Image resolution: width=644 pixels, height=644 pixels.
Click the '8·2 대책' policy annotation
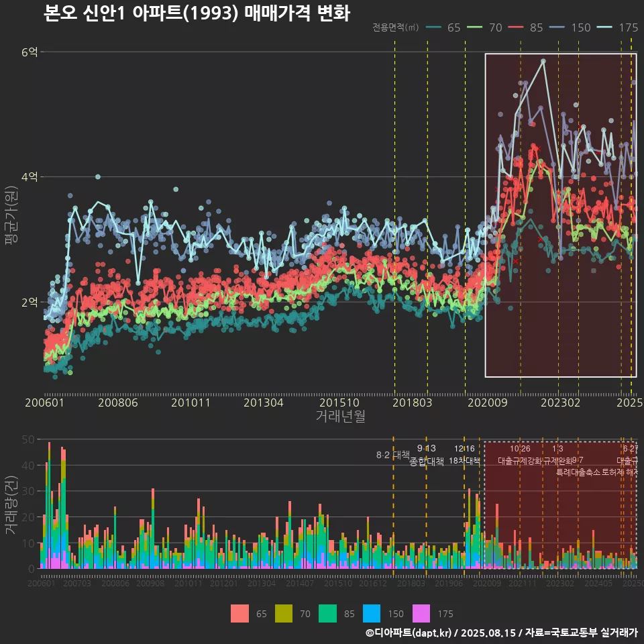coord(392,455)
